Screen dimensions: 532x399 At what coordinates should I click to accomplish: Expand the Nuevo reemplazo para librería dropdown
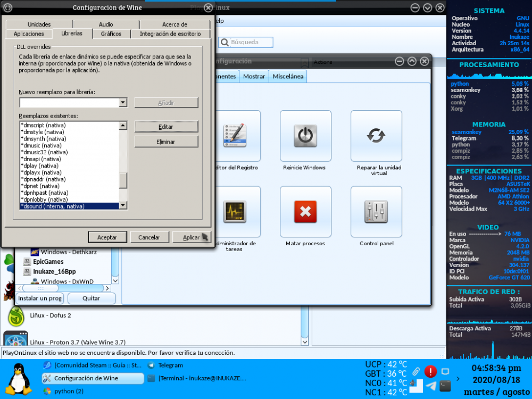(x=123, y=103)
